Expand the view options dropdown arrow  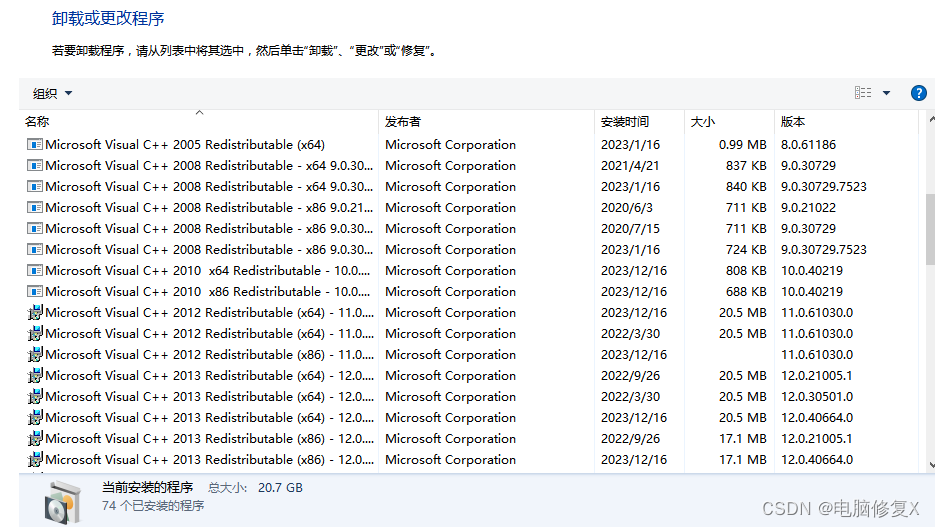886,93
